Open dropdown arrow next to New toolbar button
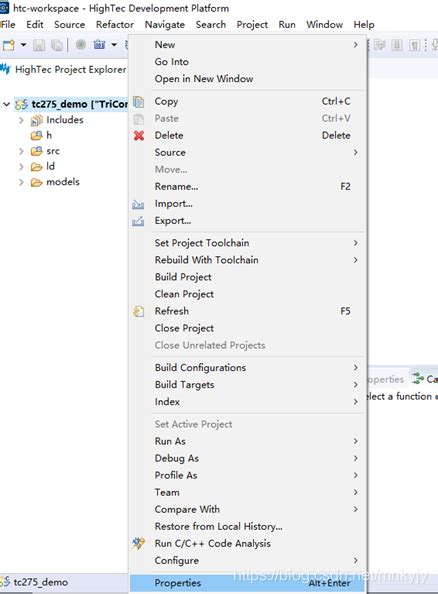The image size is (438, 594). (23, 45)
